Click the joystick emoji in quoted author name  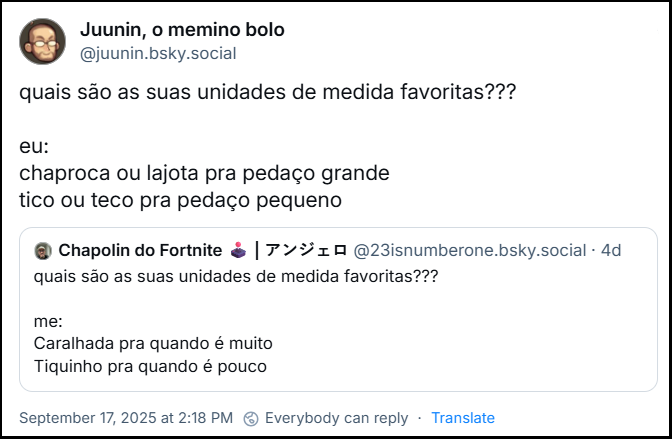(236, 250)
